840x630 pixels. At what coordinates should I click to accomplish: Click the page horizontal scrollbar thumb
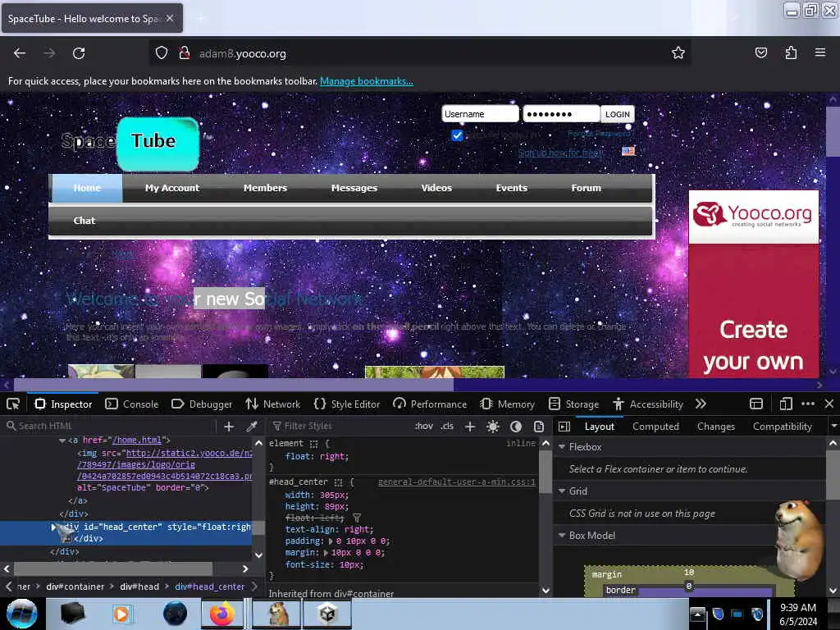pyautogui.click(x=234, y=384)
